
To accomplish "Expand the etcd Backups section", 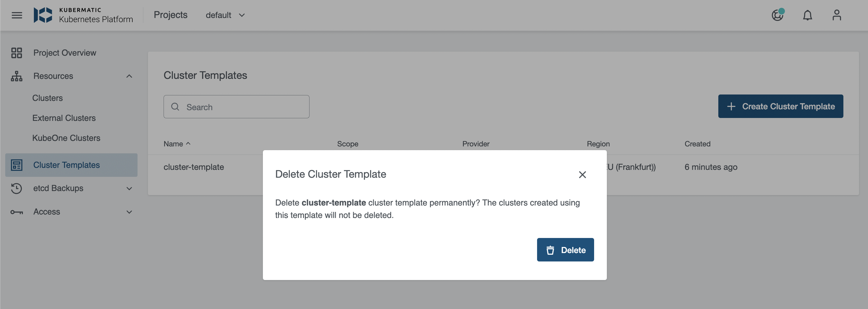I will click(129, 188).
